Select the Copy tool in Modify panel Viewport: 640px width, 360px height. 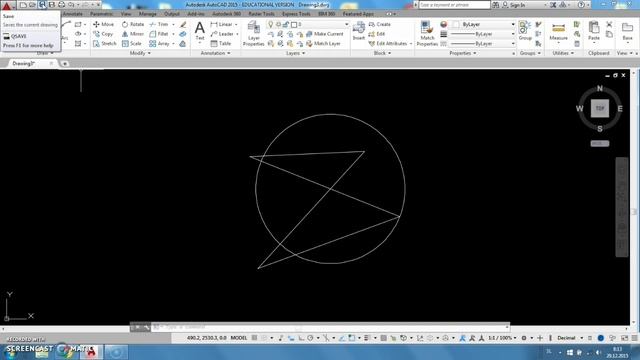(x=103, y=34)
